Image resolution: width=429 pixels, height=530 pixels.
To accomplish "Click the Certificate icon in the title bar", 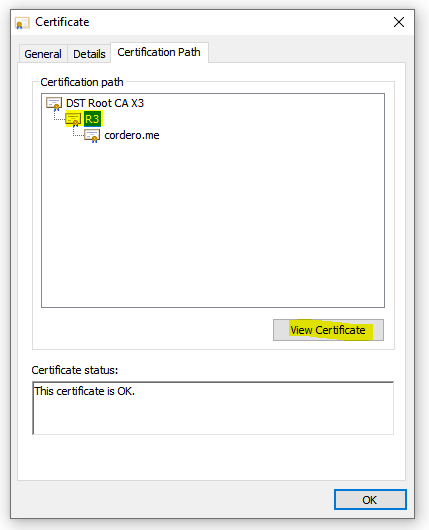I will 23,23.
